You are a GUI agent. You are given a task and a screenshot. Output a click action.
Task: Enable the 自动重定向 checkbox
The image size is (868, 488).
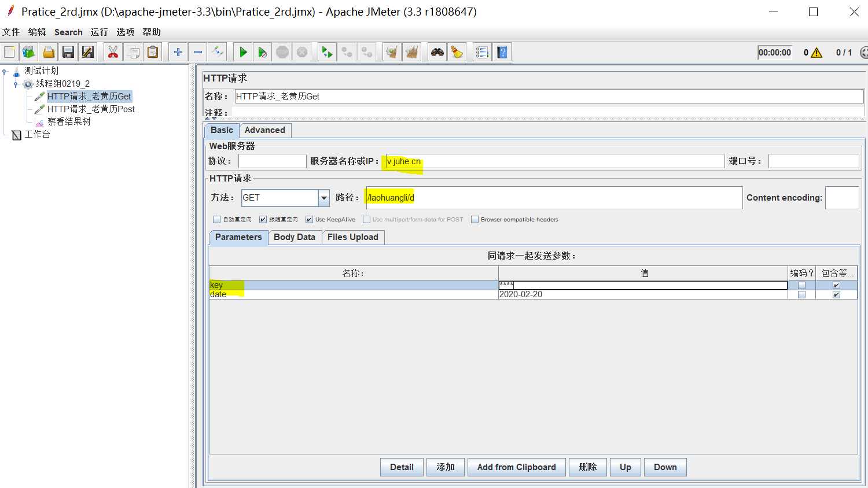coord(217,220)
